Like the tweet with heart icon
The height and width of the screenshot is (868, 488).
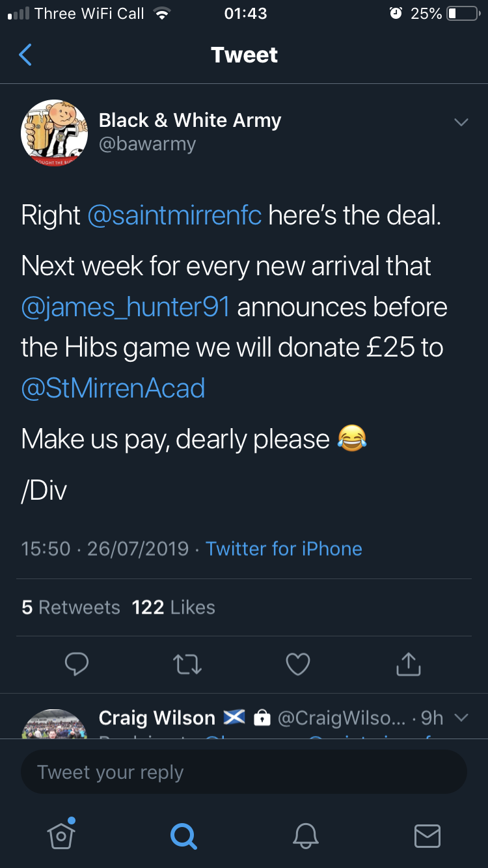[298, 664]
